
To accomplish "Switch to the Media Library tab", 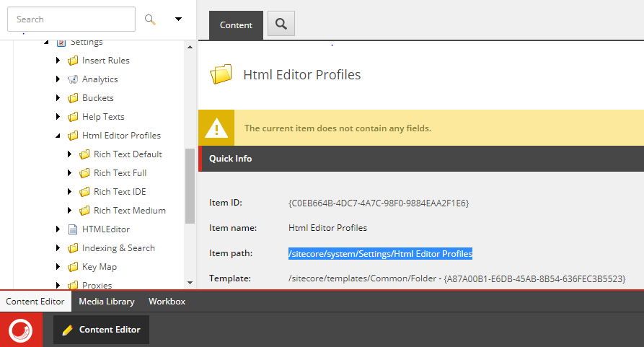I will pyautogui.click(x=107, y=302).
